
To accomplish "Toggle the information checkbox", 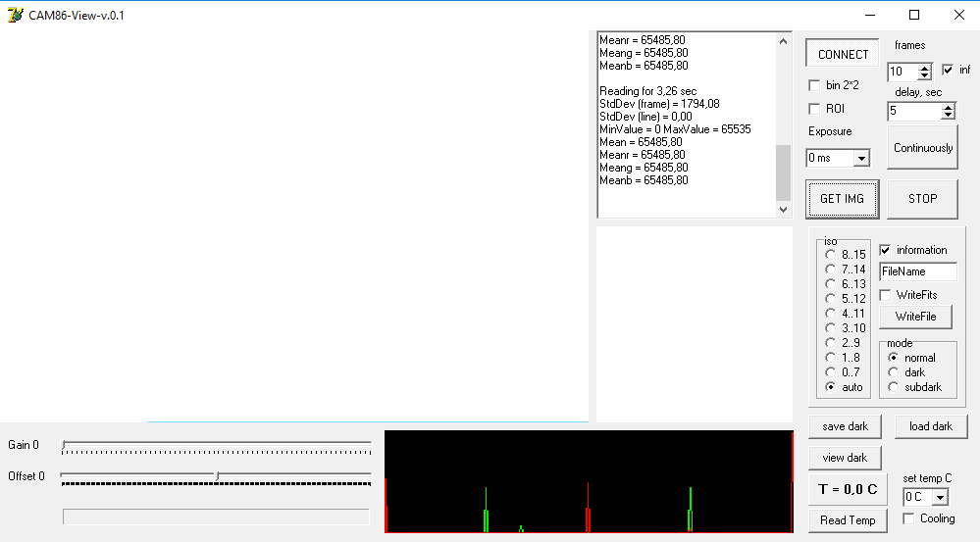I will point(885,250).
